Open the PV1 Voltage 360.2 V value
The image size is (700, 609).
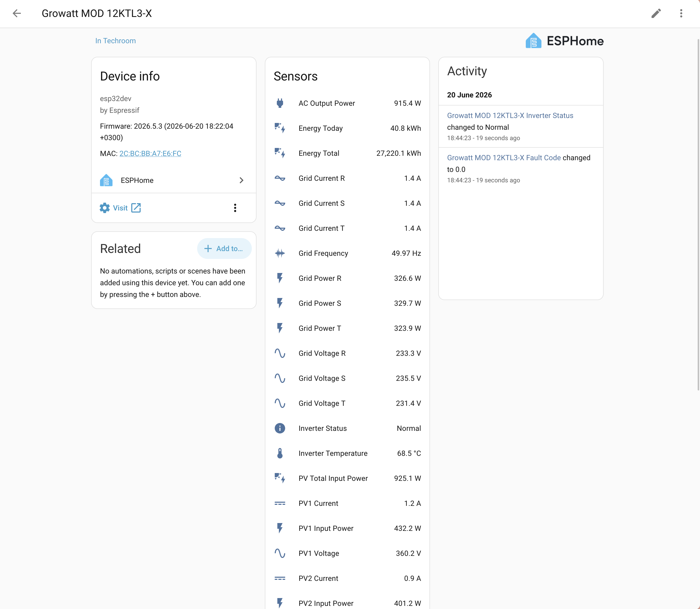[408, 553]
